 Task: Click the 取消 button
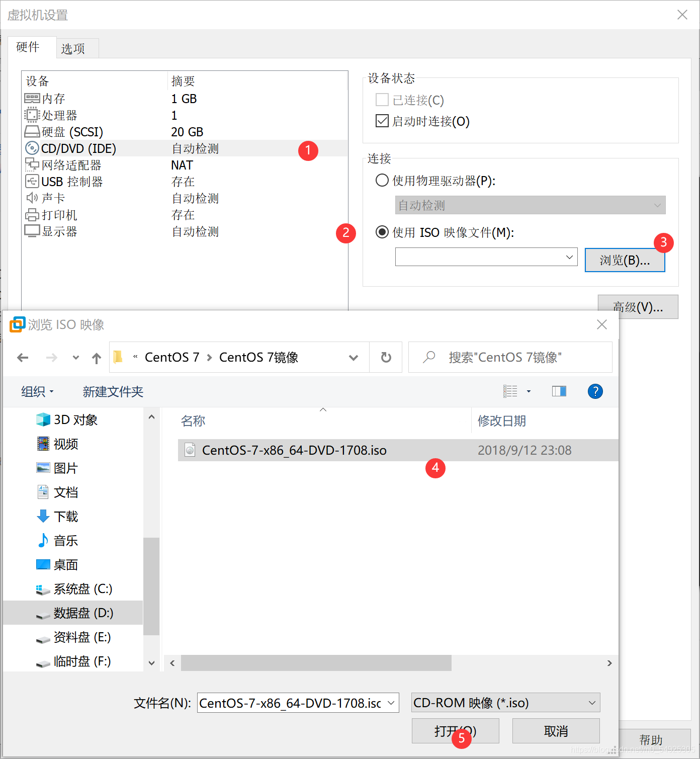pyautogui.click(x=556, y=731)
